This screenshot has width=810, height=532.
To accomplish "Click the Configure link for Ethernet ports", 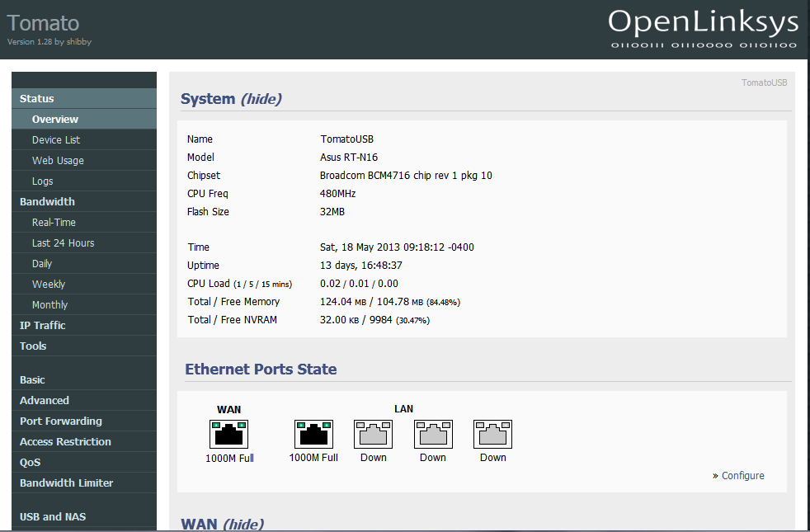I will tap(743, 476).
